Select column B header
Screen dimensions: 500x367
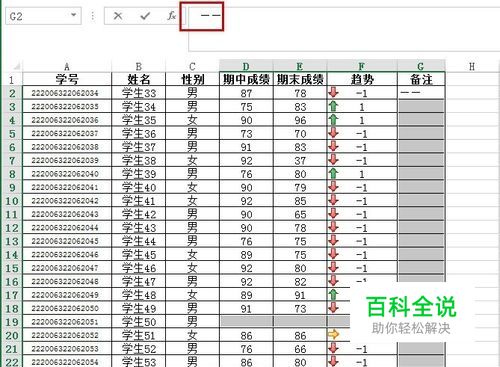click(139, 66)
